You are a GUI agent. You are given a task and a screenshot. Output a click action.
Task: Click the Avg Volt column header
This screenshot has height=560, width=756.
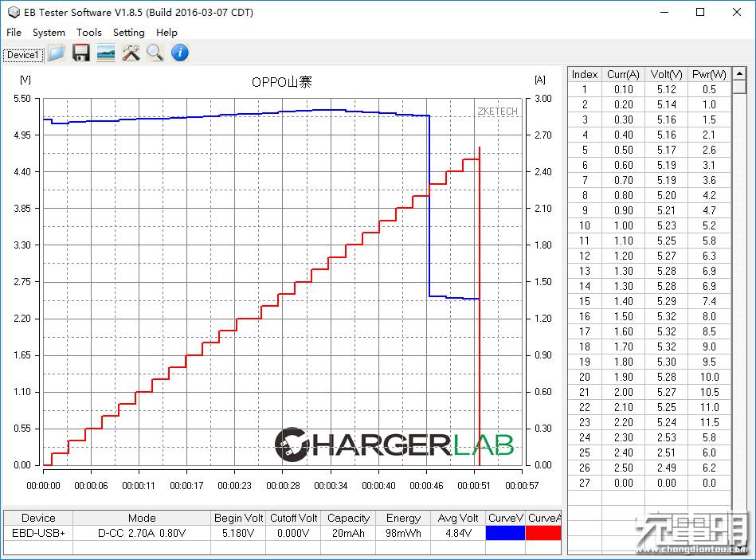tap(458, 518)
